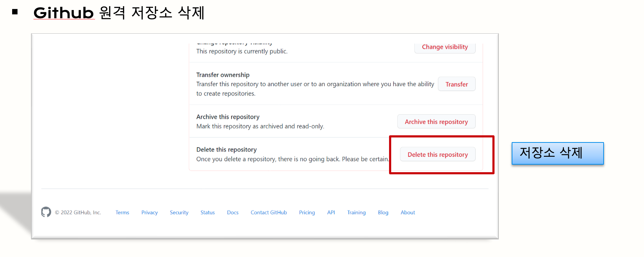Image resolution: width=644 pixels, height=257 pixels.
Task: Click the blue '저장소 삭제' label box
Action: click(x=557, y=153)
